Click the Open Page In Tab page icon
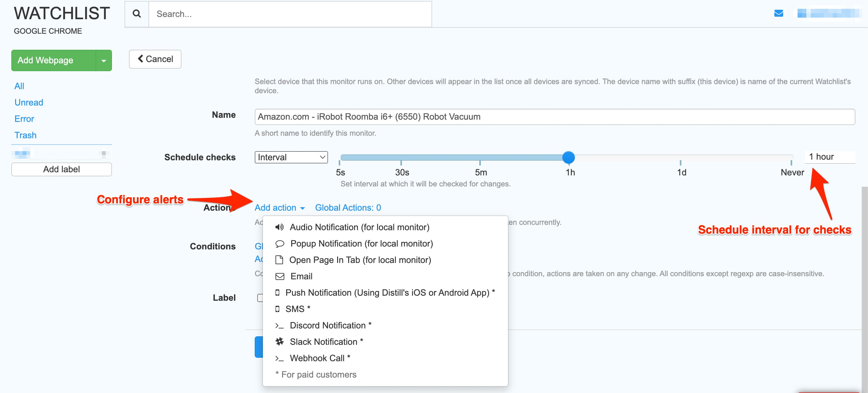The width and height of the screenshot is (868, 393). point(279,260)
